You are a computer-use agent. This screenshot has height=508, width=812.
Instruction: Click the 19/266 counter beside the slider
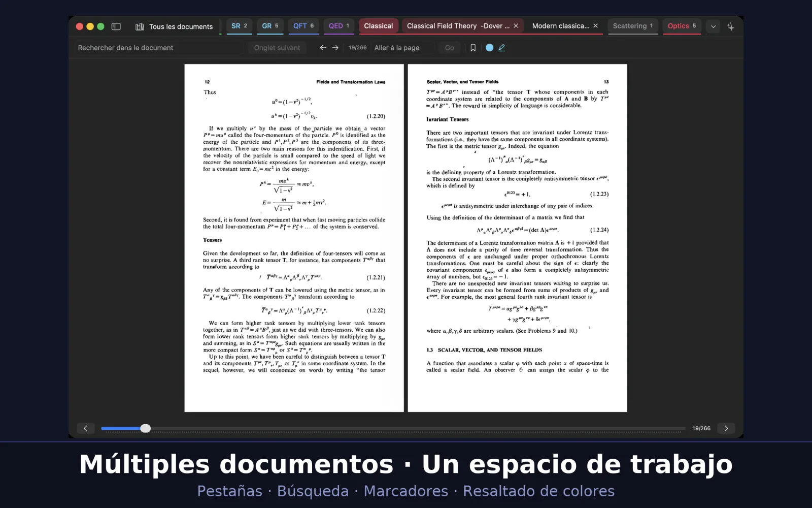(701, 428)
